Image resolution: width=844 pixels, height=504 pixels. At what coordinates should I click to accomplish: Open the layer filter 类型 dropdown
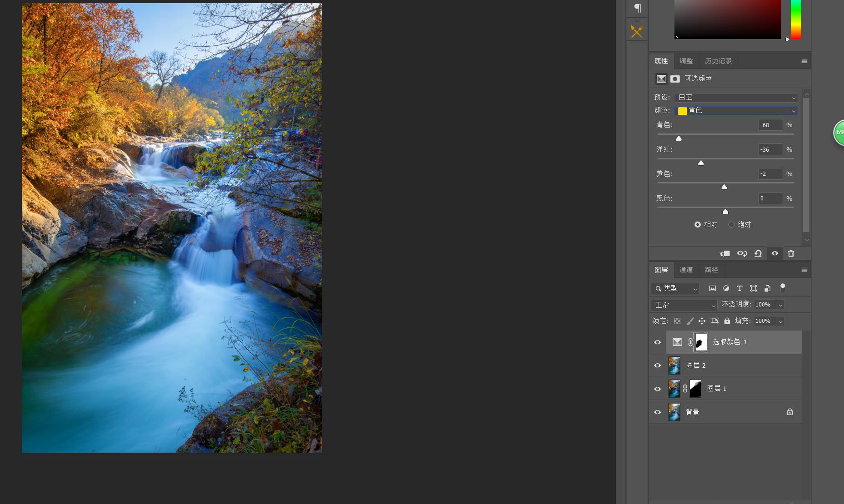click(x=675, y=288)
